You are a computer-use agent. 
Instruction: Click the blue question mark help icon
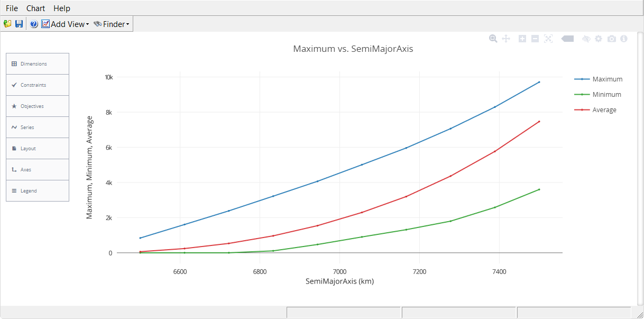pos(34,24)
